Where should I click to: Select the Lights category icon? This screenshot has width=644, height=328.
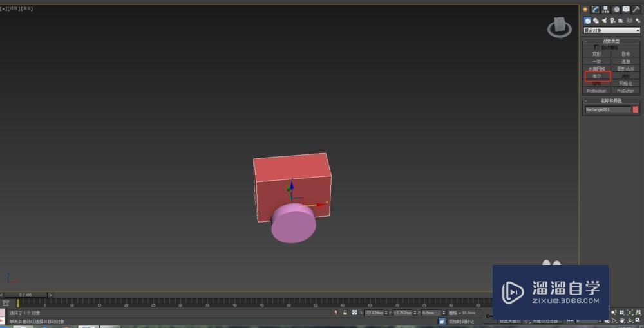605,21
